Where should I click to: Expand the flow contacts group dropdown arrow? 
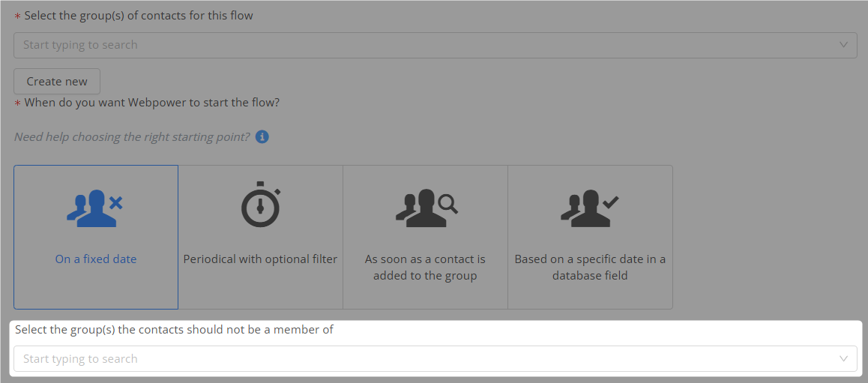(x=843, y=45)
